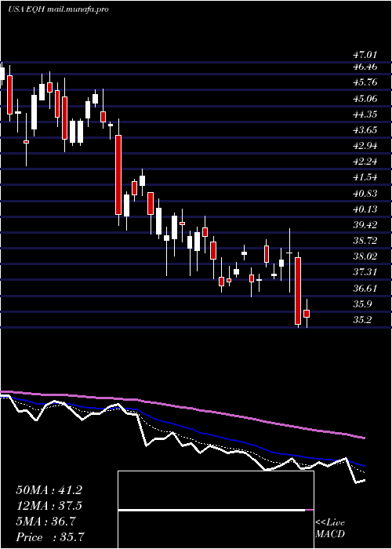Click the 45.06 price axis label
Screen dimensions: 392x549
[365, 99]
